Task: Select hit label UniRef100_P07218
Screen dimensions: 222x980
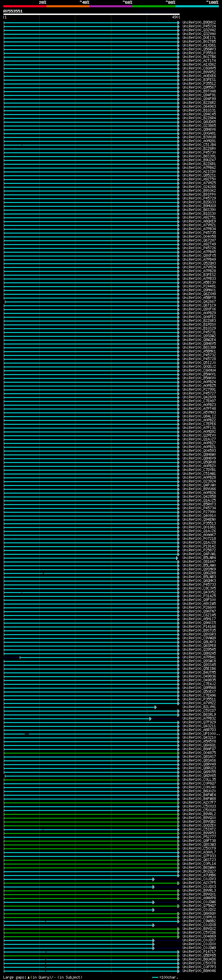Action: (x=199, y=539)
